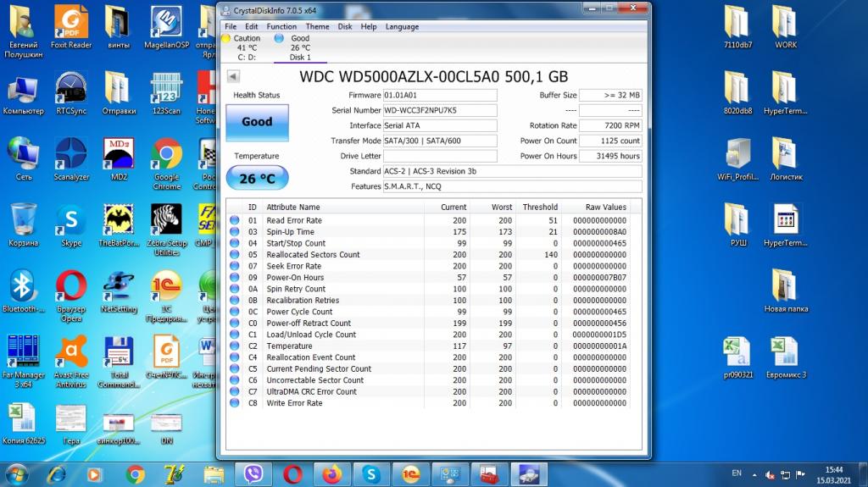
Task: Click the Google Chrome desktop icon
Action: (x=166, y=164)
